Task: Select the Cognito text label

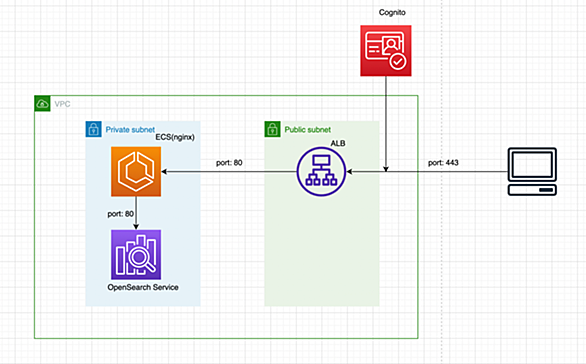Action: pos(392,12)
